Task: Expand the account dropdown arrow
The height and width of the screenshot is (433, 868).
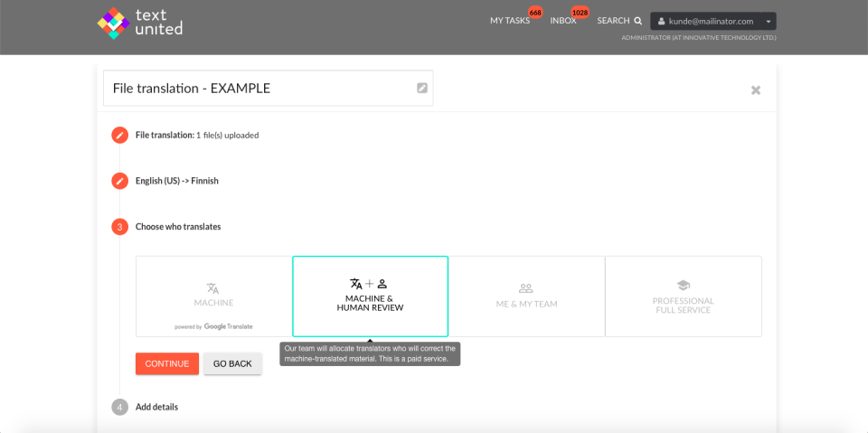Action: (x=769, y=21)
